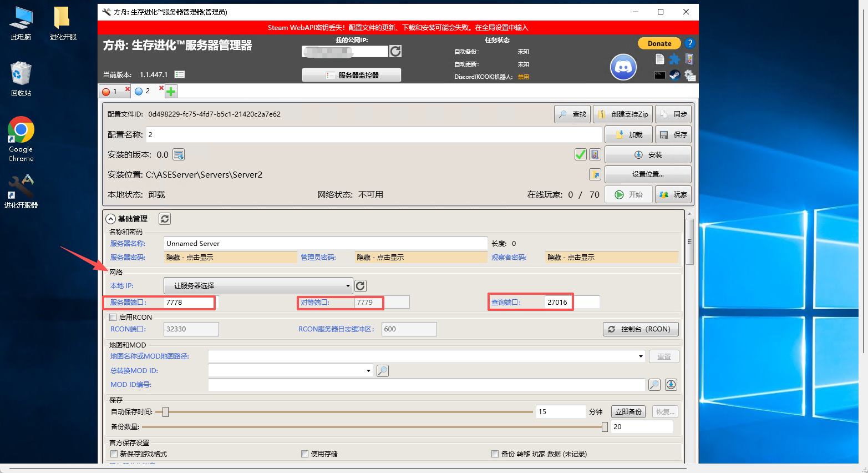This screenshot has width=868, height=473.
Task: Click the server name field Unnamed Server
Action: point(326,243)
